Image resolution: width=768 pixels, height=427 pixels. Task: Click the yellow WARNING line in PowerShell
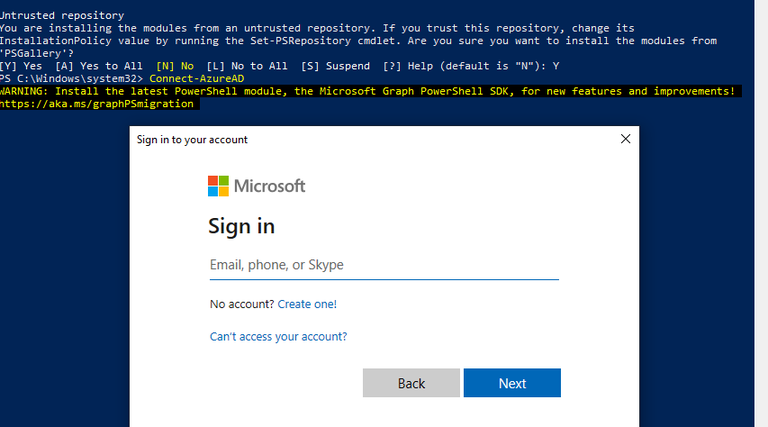(368, 91)
